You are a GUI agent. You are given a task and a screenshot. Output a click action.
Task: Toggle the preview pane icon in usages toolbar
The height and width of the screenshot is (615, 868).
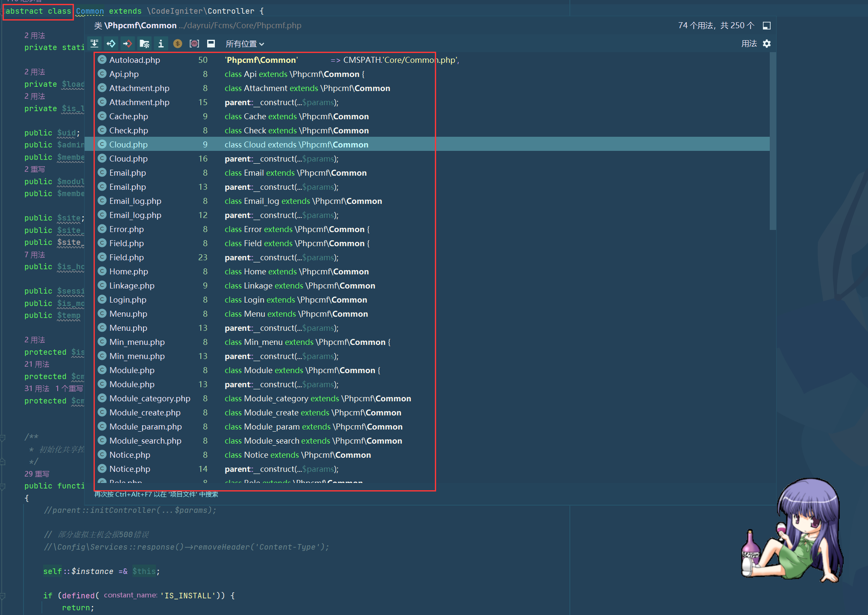coord(211,44)
